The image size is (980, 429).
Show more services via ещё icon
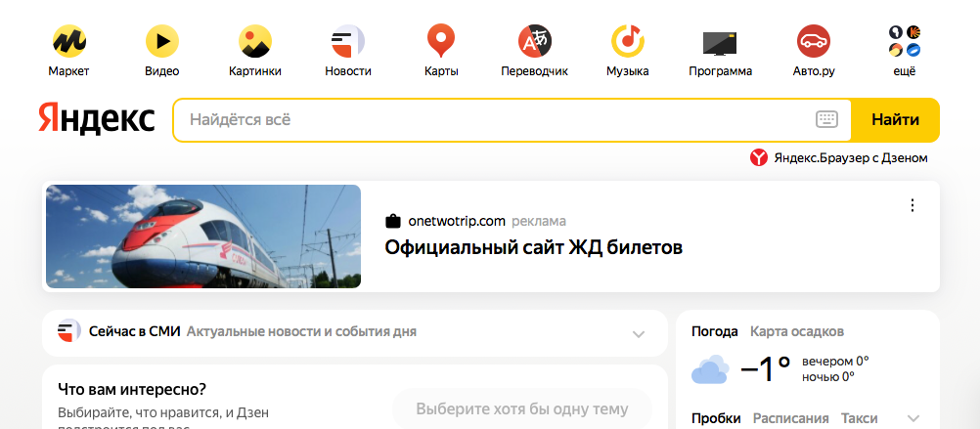pyautogui.click(x=905, y=41)
